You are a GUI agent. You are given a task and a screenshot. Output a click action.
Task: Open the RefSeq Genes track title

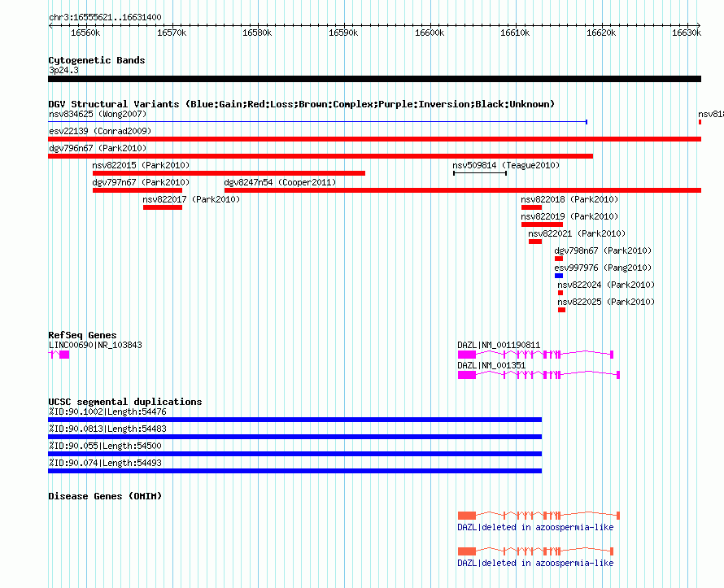[x=82, y=335]
